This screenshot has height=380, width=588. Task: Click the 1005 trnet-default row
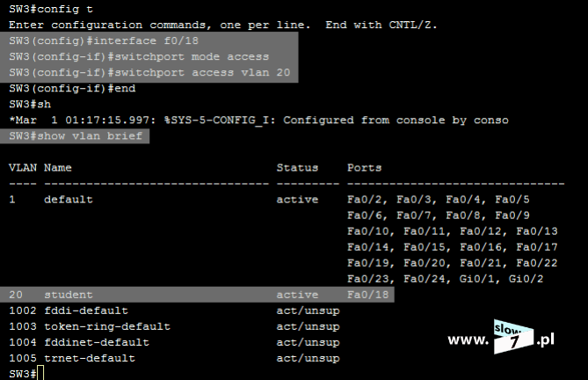coord(174,358)
